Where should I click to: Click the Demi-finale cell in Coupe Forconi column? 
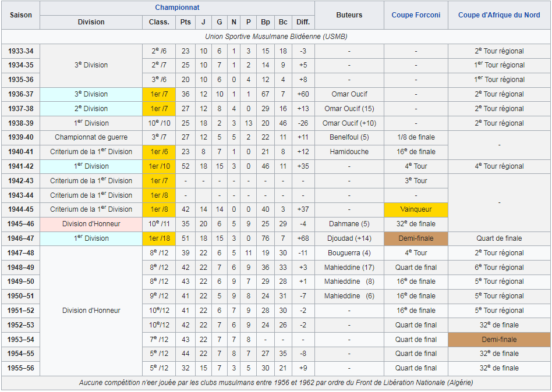[x=416, y=238]
